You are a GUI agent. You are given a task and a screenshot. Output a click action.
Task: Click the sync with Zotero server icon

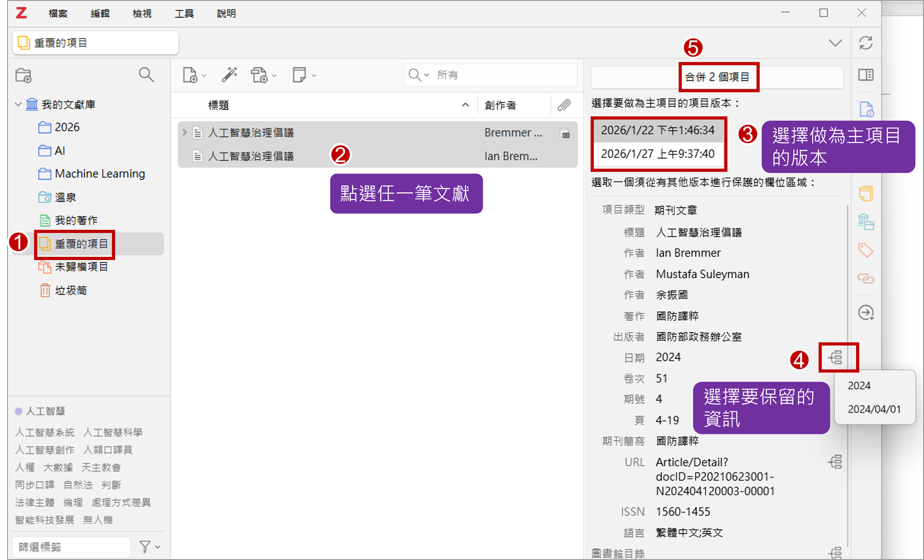coord(866,43)
